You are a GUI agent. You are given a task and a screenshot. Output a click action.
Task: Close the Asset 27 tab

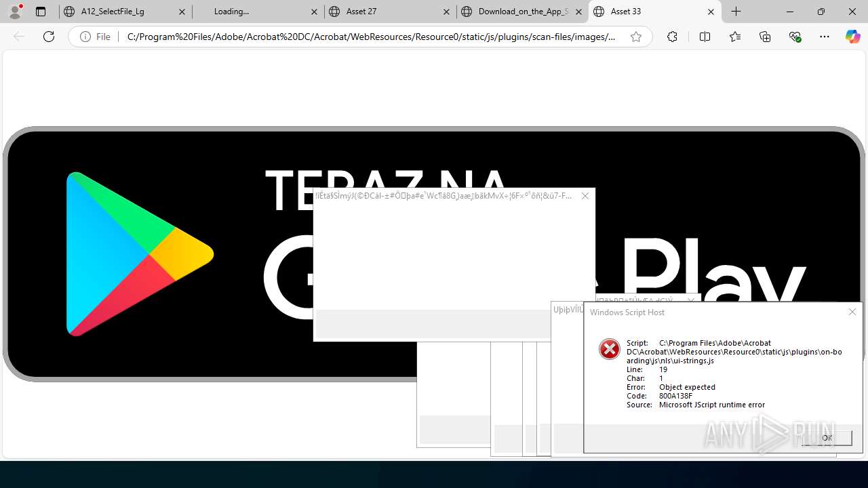pos(446,12)
